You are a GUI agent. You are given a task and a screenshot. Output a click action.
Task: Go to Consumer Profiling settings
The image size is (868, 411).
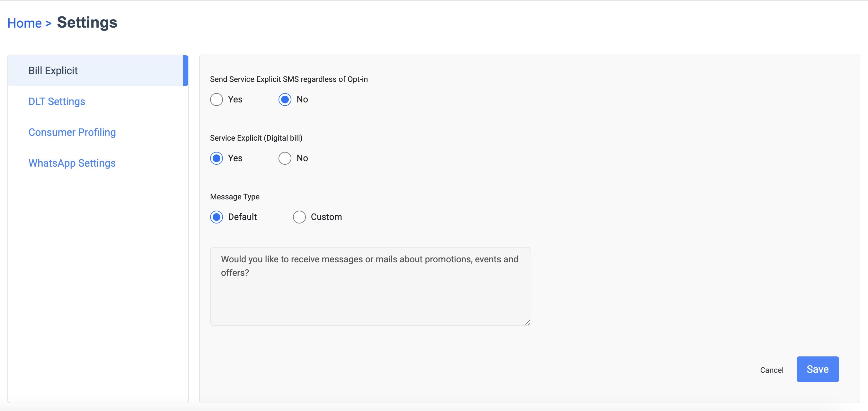(x=72, y=132)
